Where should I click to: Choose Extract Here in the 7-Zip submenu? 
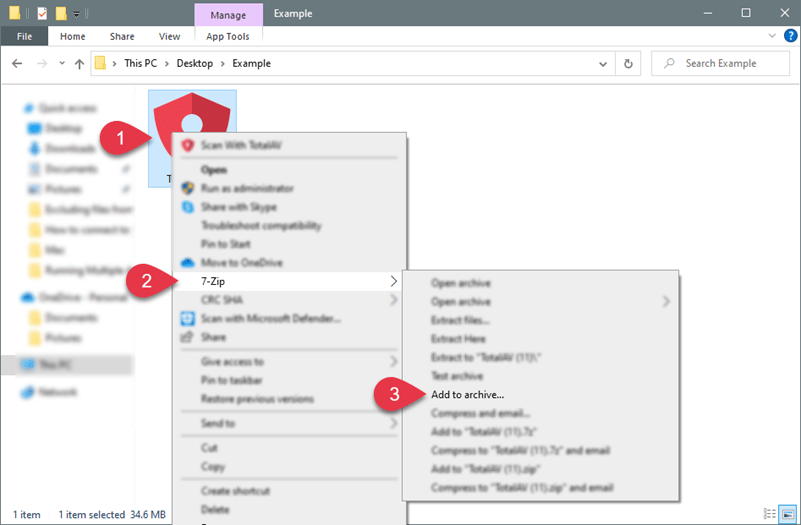pos(540,339)
